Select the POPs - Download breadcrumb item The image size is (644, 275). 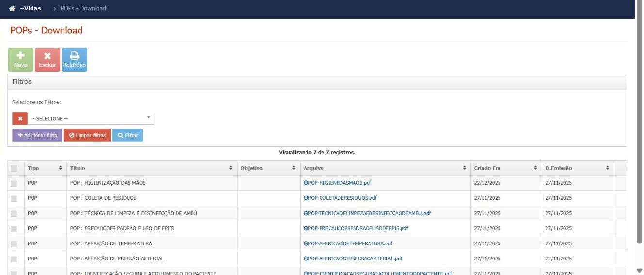(83, 9)
